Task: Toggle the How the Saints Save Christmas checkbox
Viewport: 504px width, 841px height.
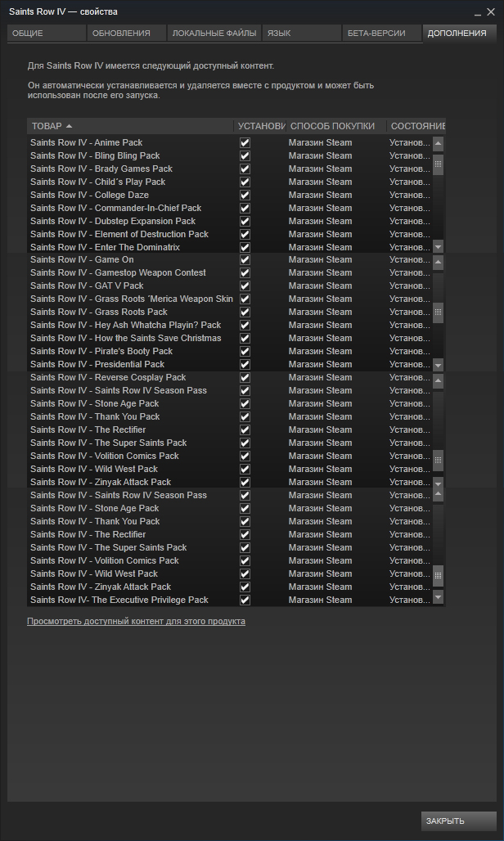Action: point(245,339)
